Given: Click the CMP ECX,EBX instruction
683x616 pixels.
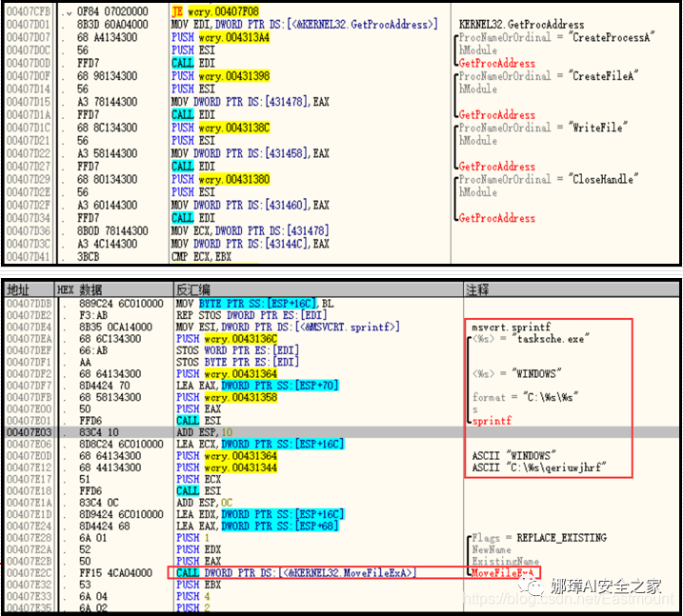Looking at the screenshot, I should [201, 257].
